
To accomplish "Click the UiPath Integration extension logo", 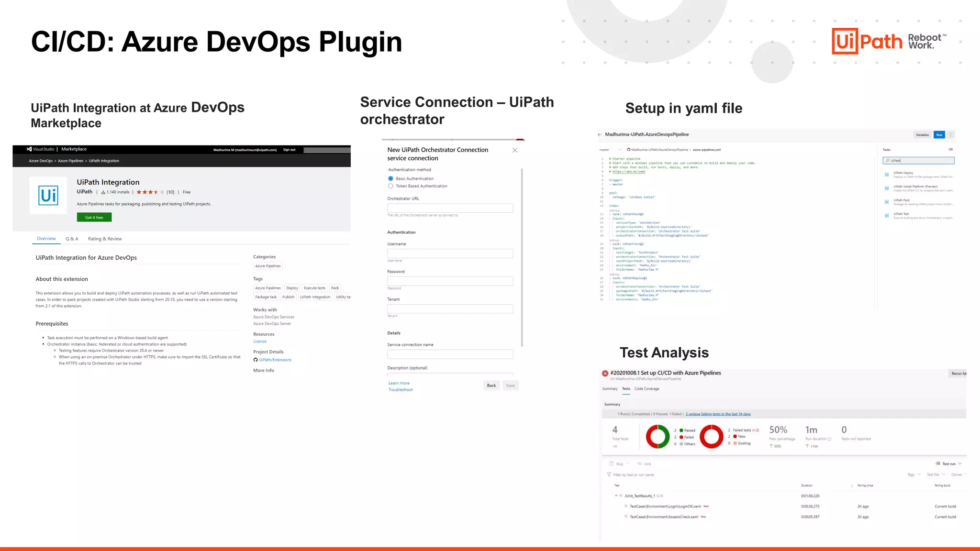I will [x=48, y=196].
